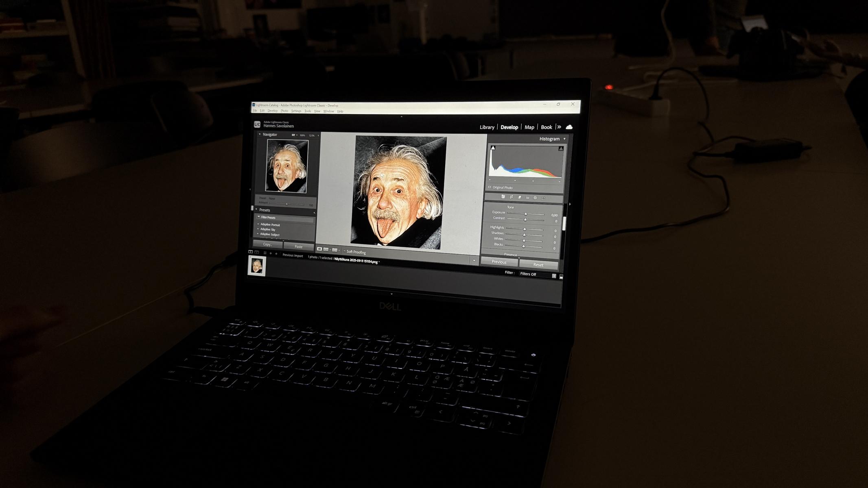Open the Photo menu
This screenshot has width=868, height=488.
(284, 111)
